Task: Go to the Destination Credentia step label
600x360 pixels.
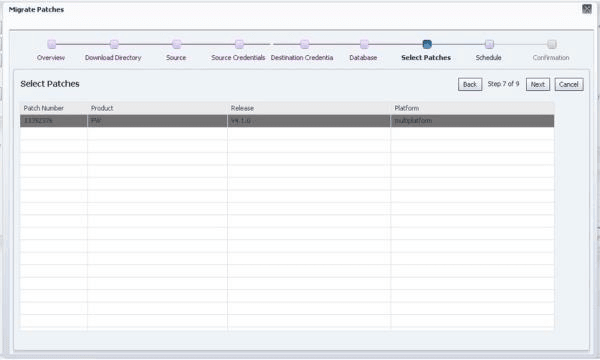Action: [302, 58]
